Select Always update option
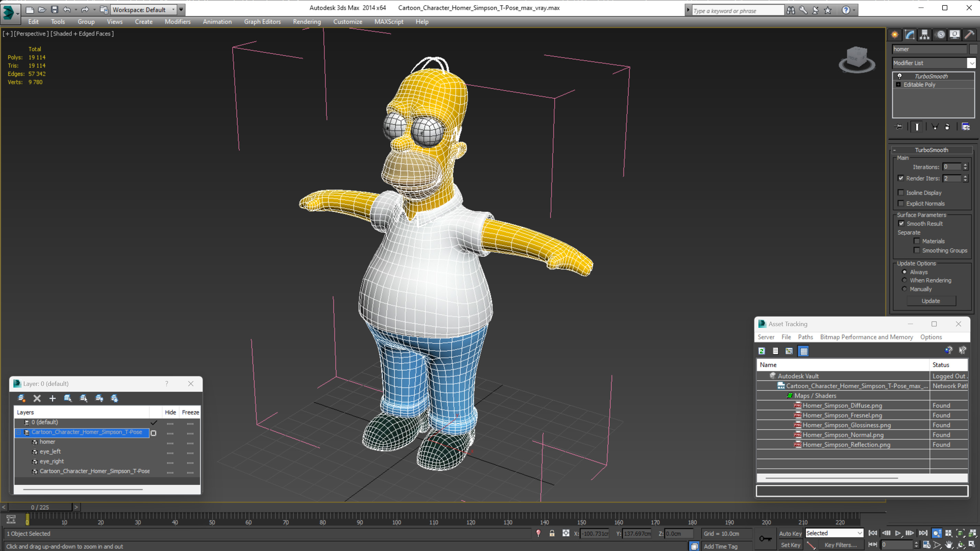Image resolution: width=980 pixels, height=551 pixels. (x=904, y=272)
